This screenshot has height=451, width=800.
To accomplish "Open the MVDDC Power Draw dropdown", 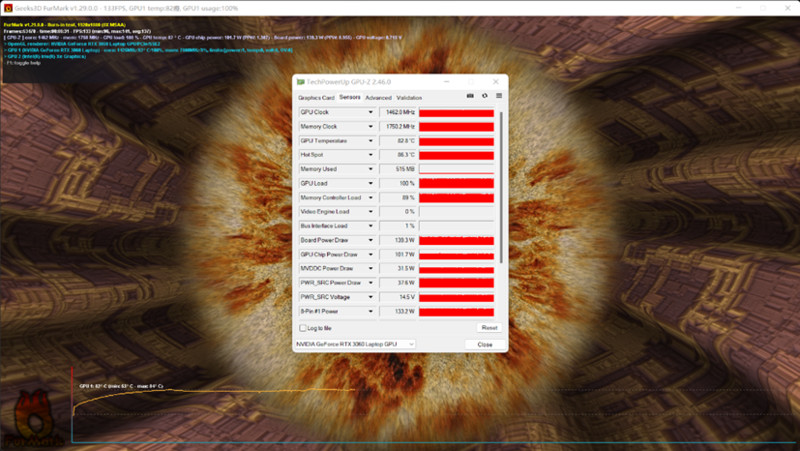I will pyautogui.click(x=370, y=268).
